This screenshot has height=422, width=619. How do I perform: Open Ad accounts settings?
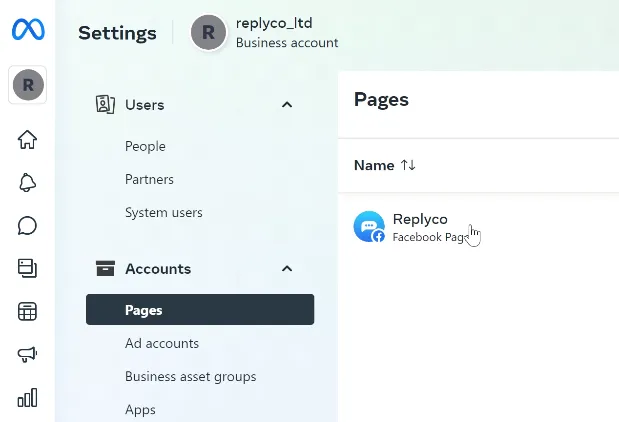[162, 343]
